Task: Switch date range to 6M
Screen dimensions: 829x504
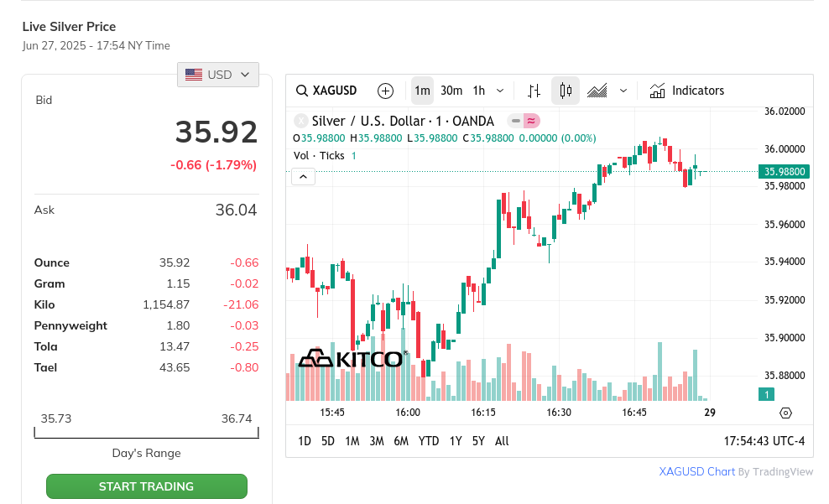Action: 401,441
